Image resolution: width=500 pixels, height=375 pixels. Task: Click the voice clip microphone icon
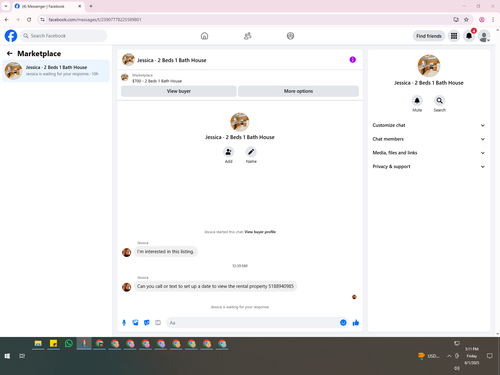[124, 323]
